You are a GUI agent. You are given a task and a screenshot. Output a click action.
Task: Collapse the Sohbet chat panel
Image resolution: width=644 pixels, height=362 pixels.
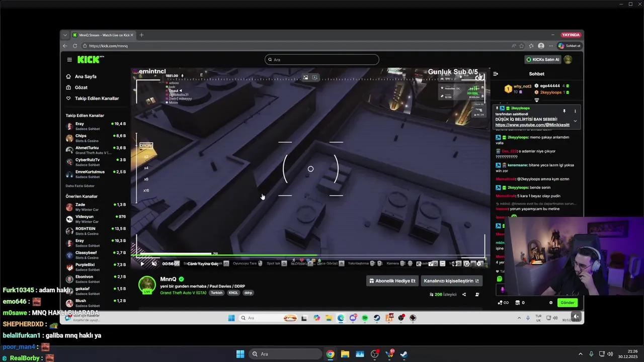point(496,74)
